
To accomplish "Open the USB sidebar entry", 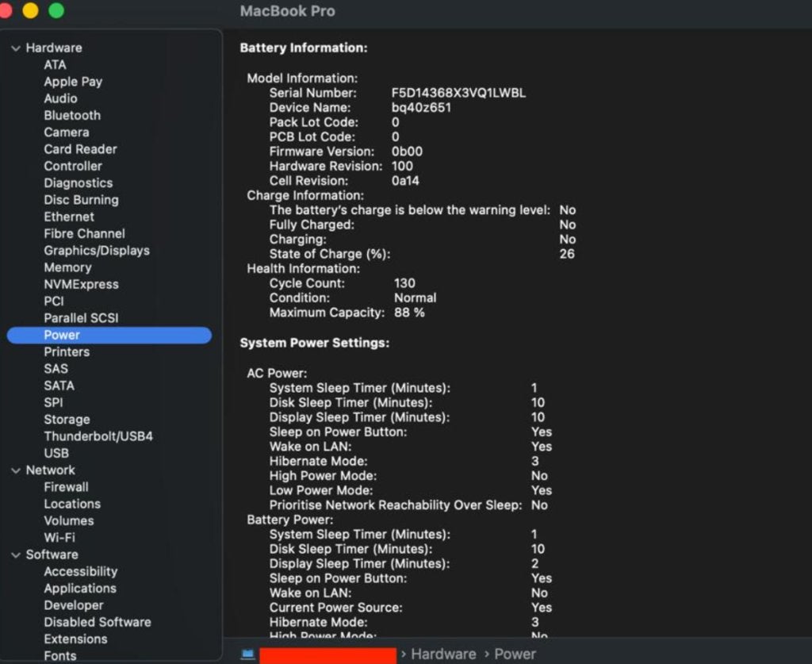I will (x=56, y=453).
